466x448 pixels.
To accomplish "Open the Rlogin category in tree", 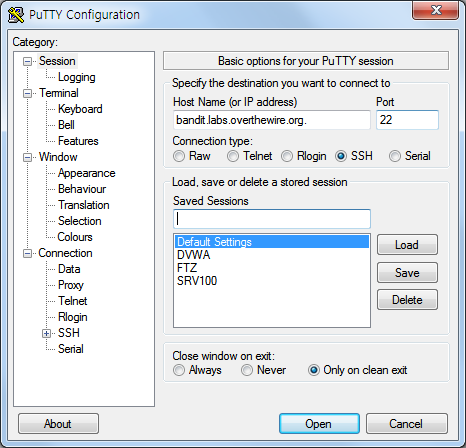I will point(72,317).
